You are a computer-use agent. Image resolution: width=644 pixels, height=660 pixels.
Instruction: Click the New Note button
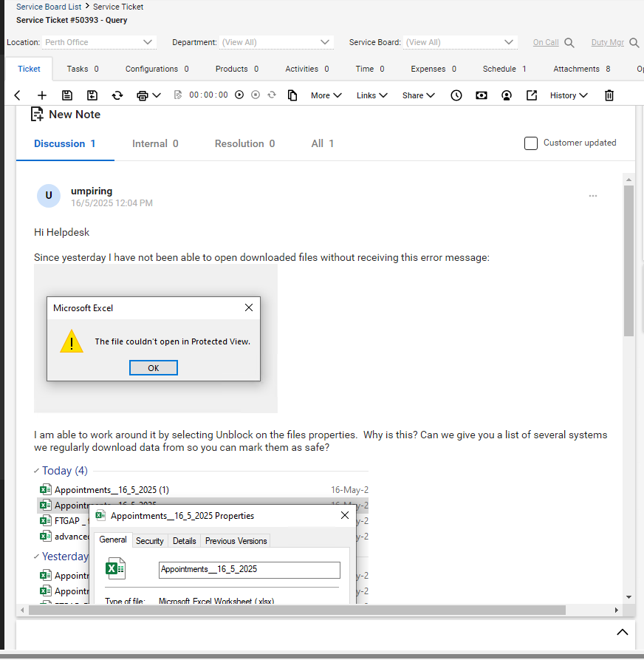[66, 115]
